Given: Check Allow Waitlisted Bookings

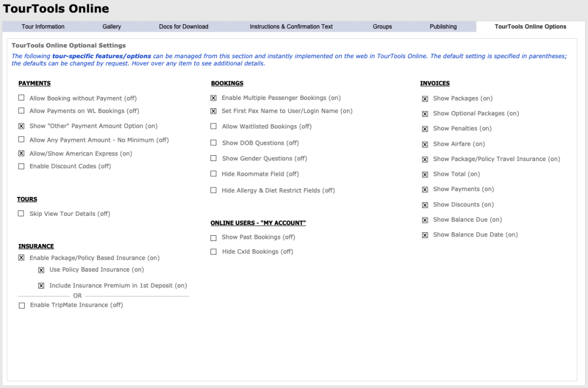Looking at the screenshot, I should tap(213, 126).
